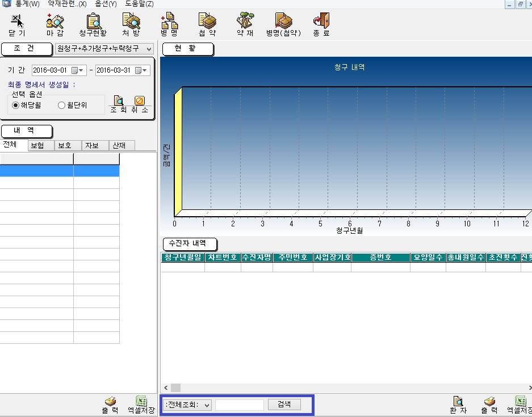Select the 월단위 radio option
Image resolution: width=532 pixels, height=417 pixels.
[61, 105]
